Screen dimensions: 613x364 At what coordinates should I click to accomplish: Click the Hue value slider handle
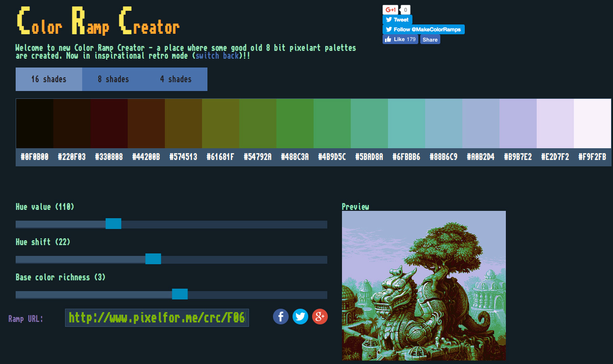114,224
